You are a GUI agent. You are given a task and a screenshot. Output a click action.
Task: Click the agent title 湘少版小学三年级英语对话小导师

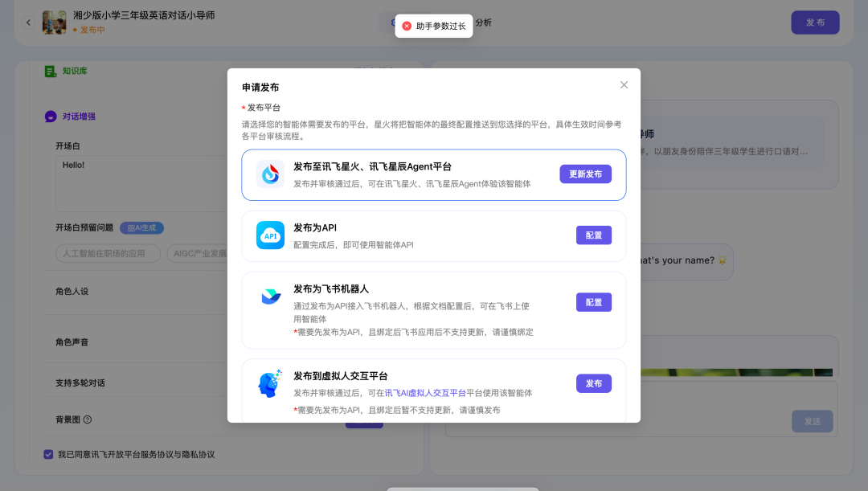[x=144, y=15]
